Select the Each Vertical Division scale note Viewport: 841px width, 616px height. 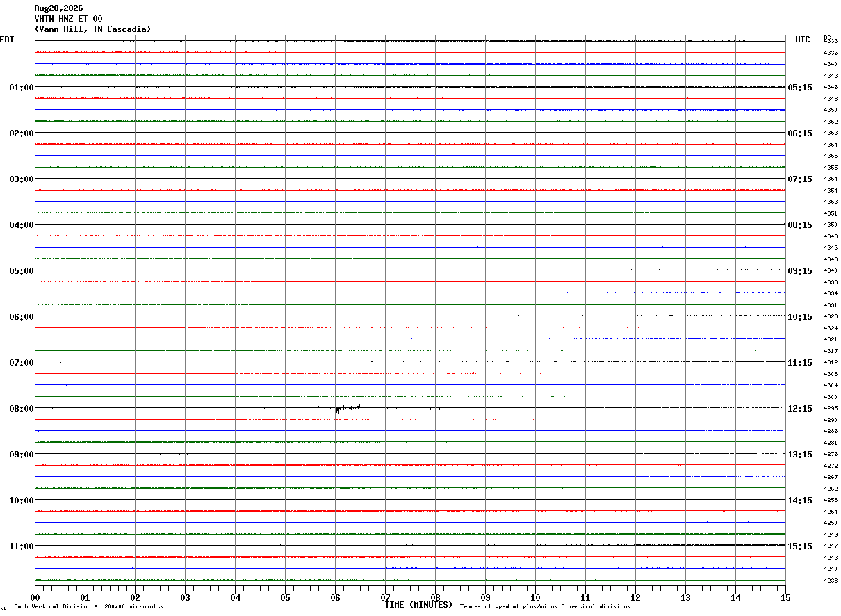coord(88,607)
